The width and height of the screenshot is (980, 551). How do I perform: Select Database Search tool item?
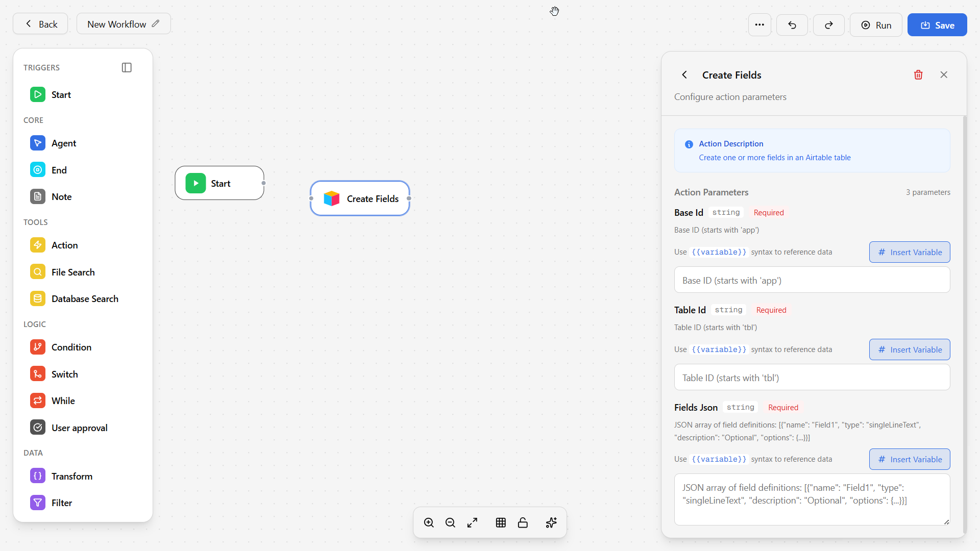tap(85, 299)
